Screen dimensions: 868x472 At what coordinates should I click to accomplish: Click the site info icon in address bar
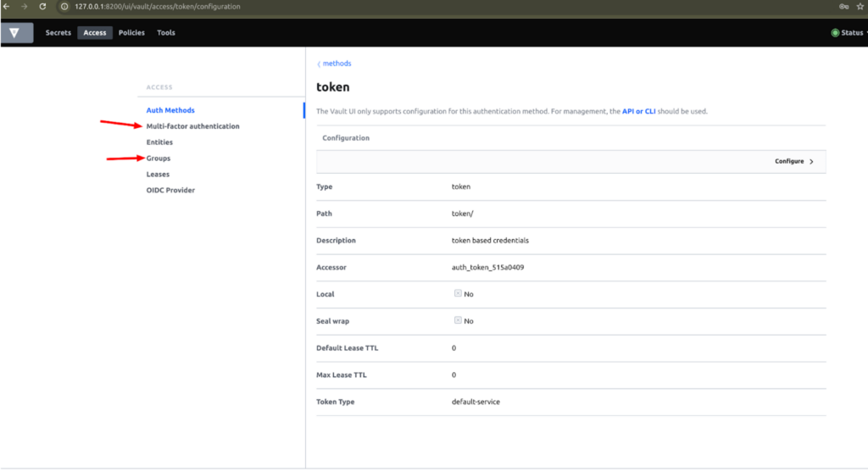tap(64, 7)
